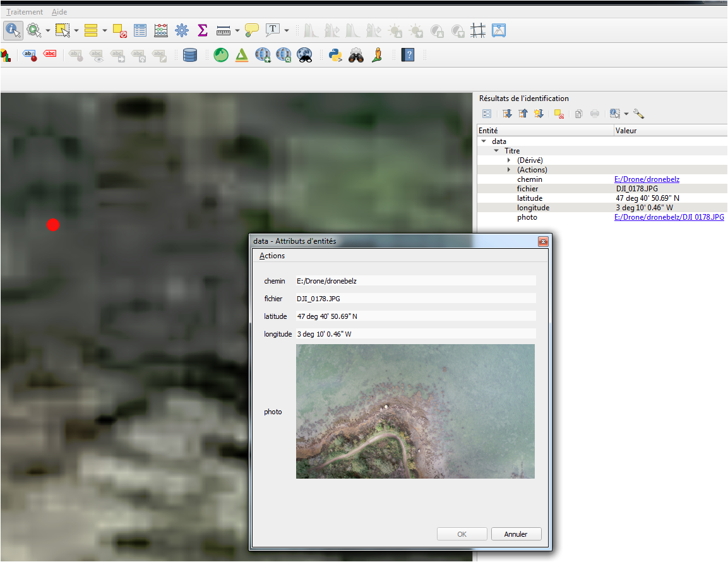Open the attribute table icon
The height and width of the screenshot is (562, 728).
pyautogui.click(x=140, y=31)
